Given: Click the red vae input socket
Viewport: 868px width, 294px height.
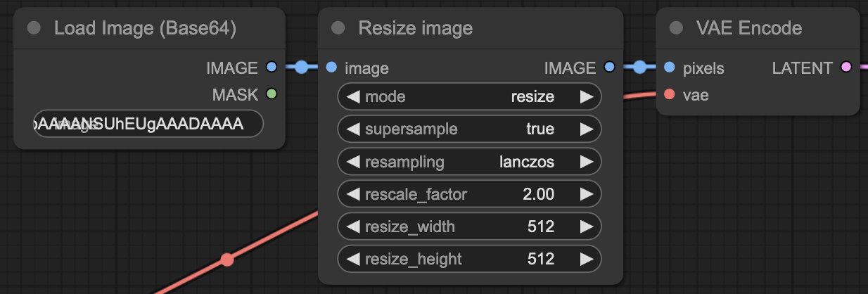Looking at the screenshot, I should pos(669,94).
